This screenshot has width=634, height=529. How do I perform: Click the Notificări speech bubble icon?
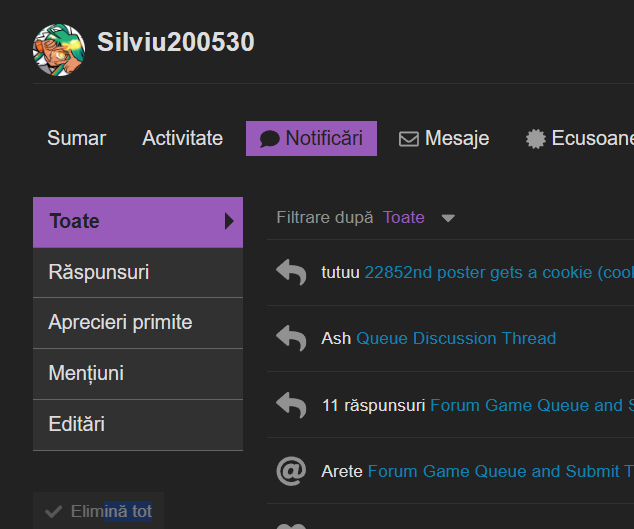pyautogui.click(x=270, y=139)
